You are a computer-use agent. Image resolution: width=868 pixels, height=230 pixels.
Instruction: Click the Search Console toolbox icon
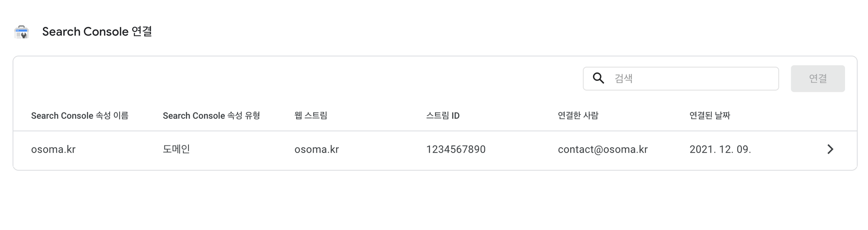tap(21, 32)
